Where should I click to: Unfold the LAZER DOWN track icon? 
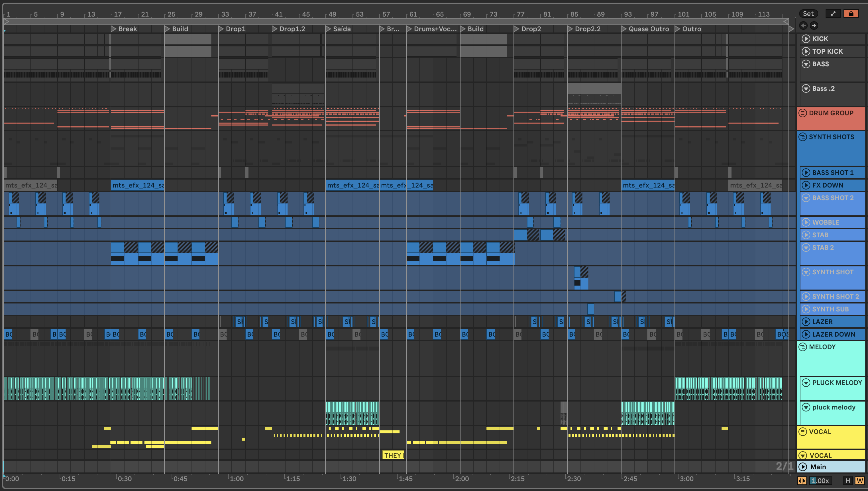(806, 335)
